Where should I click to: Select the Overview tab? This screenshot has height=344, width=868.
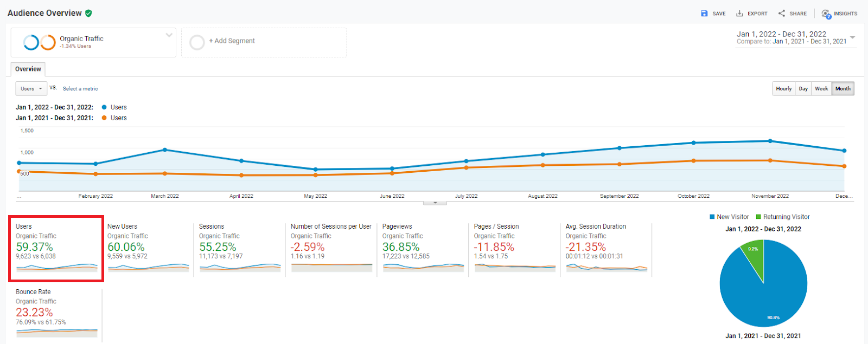tap(28, 69)
